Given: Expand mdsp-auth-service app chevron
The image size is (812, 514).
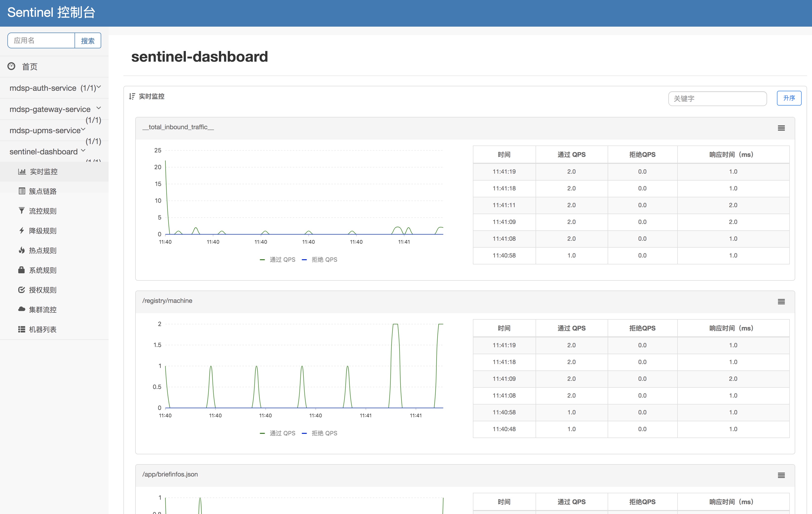Looking at the screenshot, I should click(99, 87).
